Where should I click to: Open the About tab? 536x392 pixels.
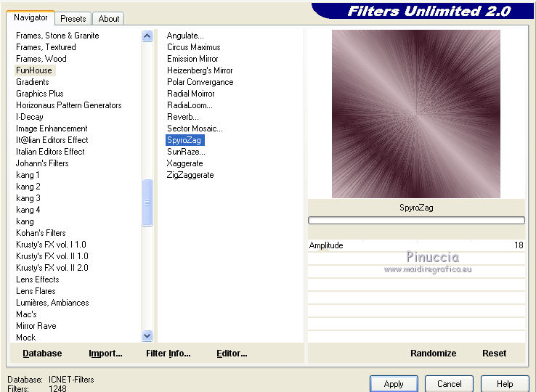coord(109,19)
